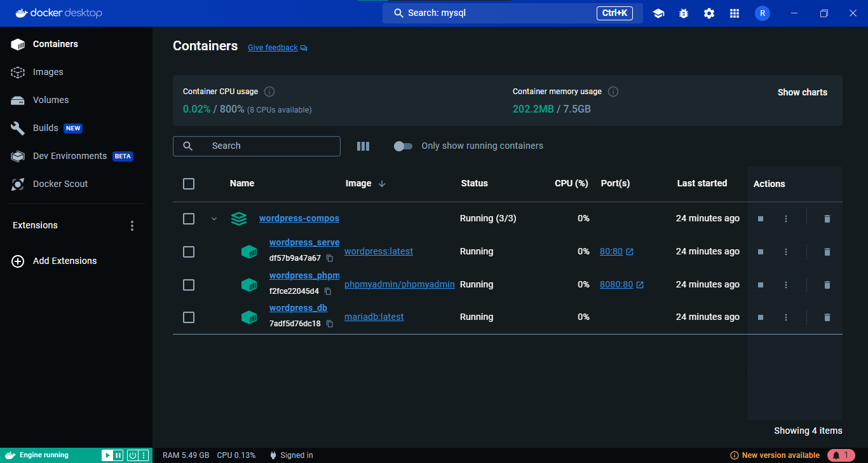Click New version available notice
Viewport: 868px width, 463px height.
point(775,455)
